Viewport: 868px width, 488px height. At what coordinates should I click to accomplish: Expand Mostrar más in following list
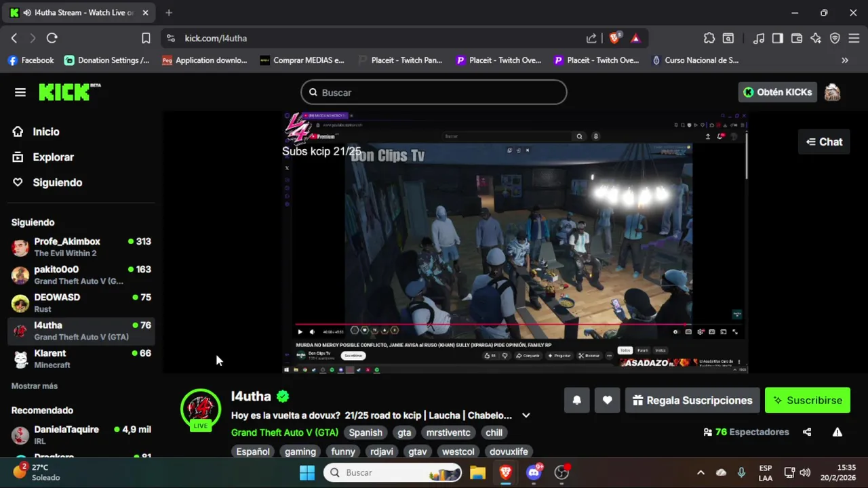click(x=35, y=386)
